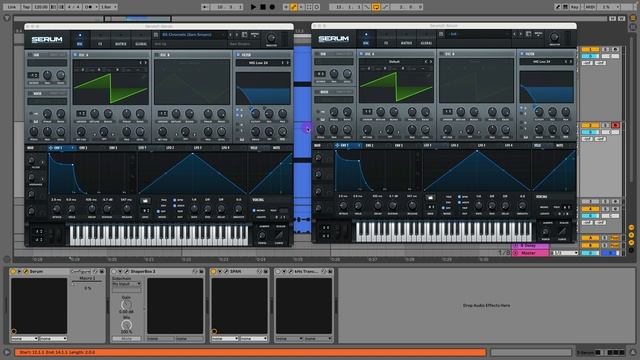Viewport: 640px width, 360px height.
Task: Click the kHs Trans device hot-swap icon
Action: pyautogui.click(x=324, y=271)
